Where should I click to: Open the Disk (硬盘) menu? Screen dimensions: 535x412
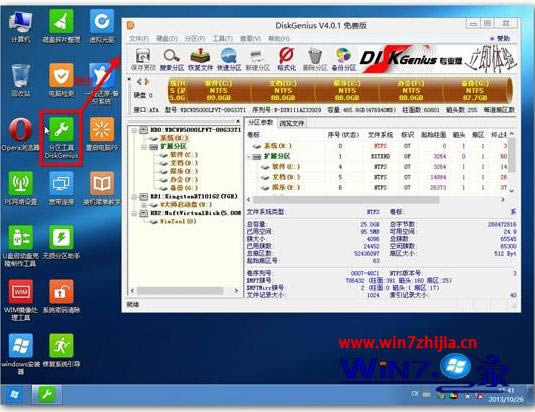167,39
